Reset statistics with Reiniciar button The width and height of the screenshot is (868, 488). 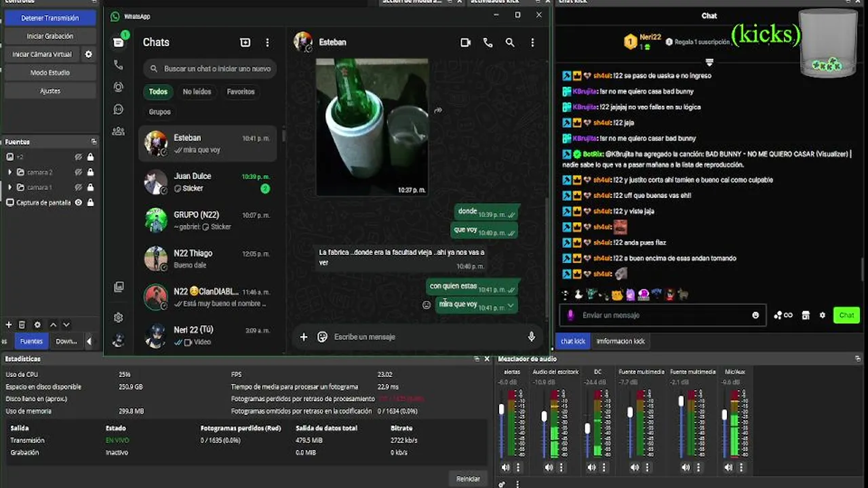[x=468, y=479]
